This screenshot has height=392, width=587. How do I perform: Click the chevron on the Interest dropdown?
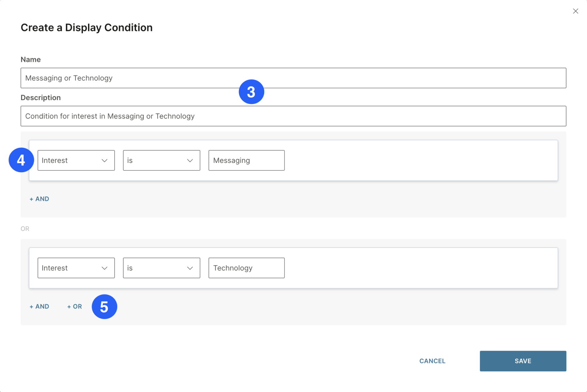[x=105, y=160]
